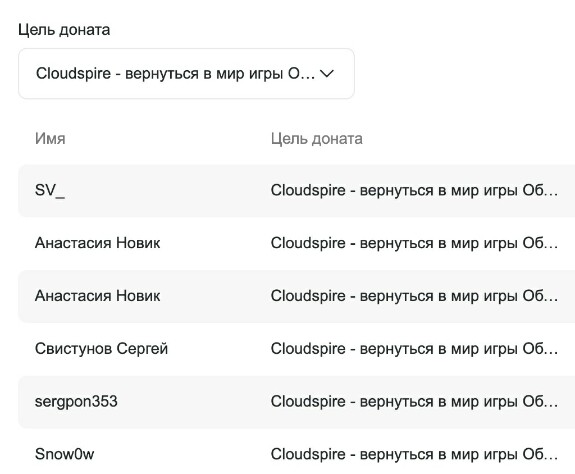The height and width of the screenshot is (474, 575).
Task: Select the Snow0w donor name
Action: (x=65, y=454)
